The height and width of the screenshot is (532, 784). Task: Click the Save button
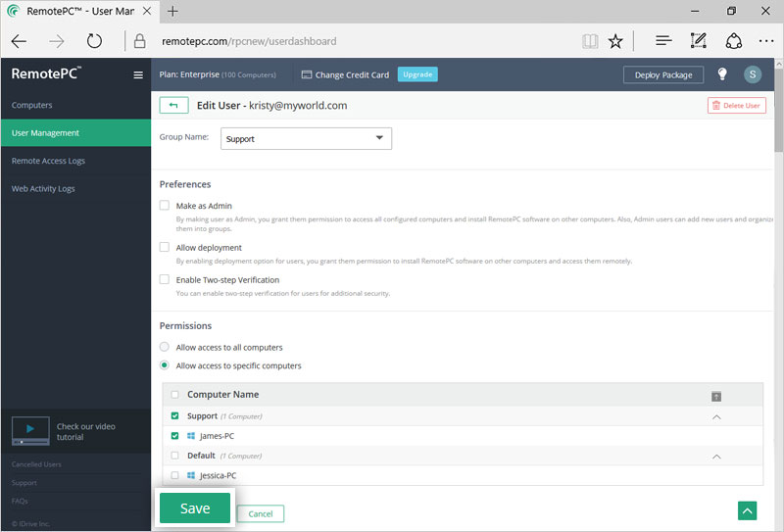(195, 508)
